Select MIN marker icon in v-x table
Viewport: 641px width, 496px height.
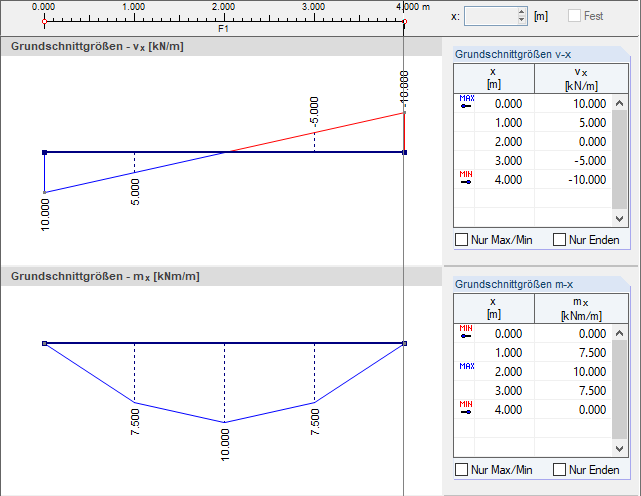pyautogui.click(x=466, y=178)
